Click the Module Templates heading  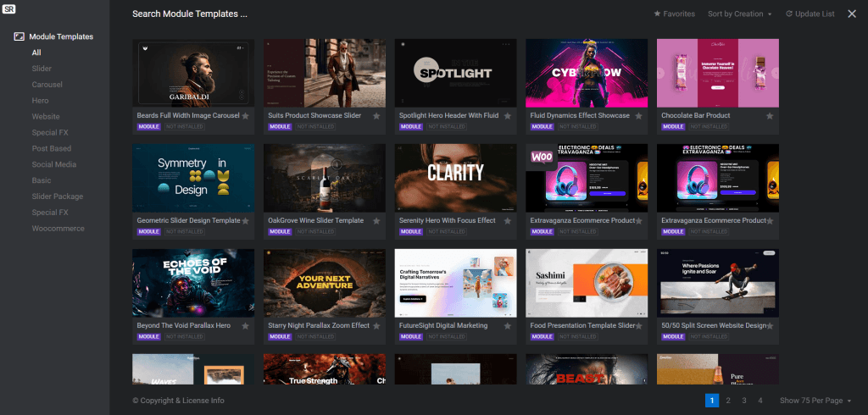61,36
